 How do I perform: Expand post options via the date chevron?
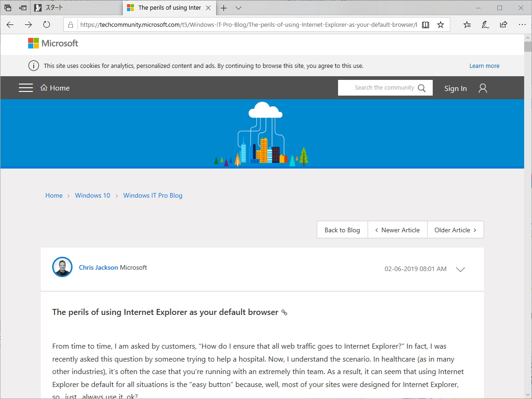click(x=460, y=269)
